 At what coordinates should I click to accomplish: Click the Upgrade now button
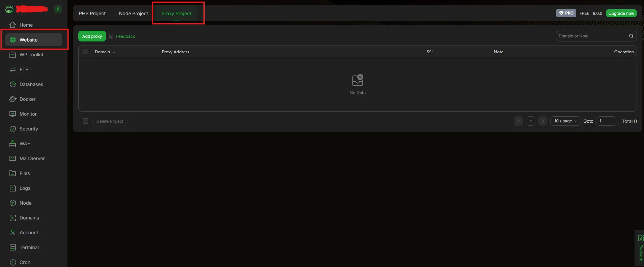click(x=621, y=13)
